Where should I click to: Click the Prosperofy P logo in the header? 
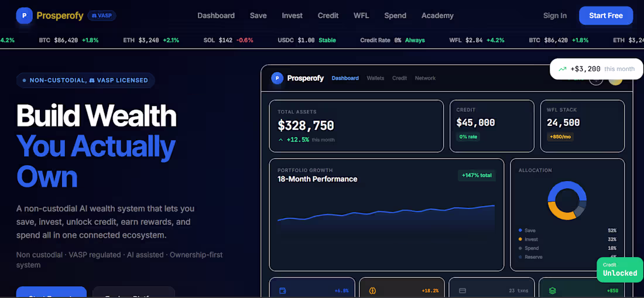(24, 16)
